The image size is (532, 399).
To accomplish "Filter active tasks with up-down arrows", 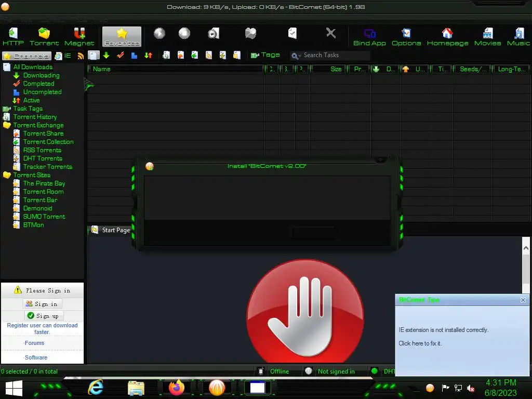I will (148, 55).
